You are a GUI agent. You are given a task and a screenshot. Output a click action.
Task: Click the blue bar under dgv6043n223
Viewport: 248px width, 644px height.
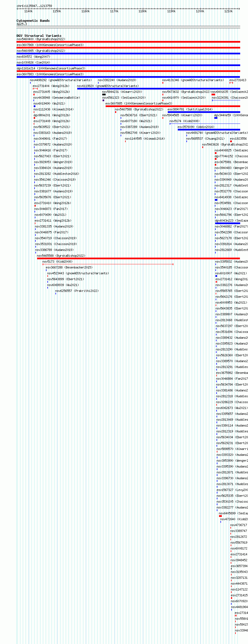[228, 223]
